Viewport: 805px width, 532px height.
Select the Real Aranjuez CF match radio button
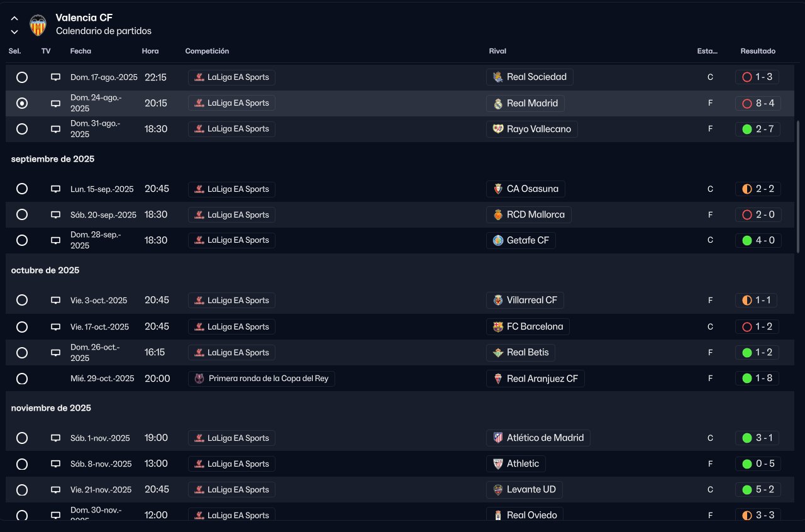click(x=22, y=379)
